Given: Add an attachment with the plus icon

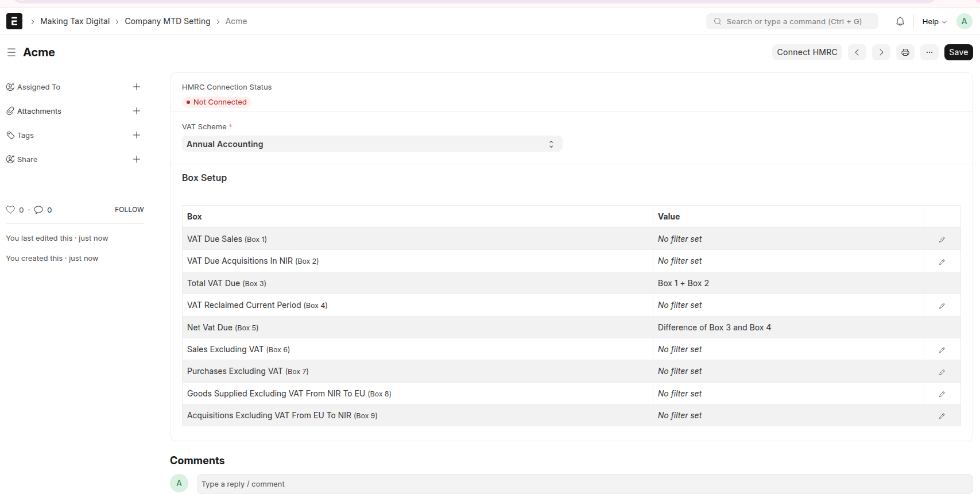Looking at the screenshot, I should coord(137,111).
